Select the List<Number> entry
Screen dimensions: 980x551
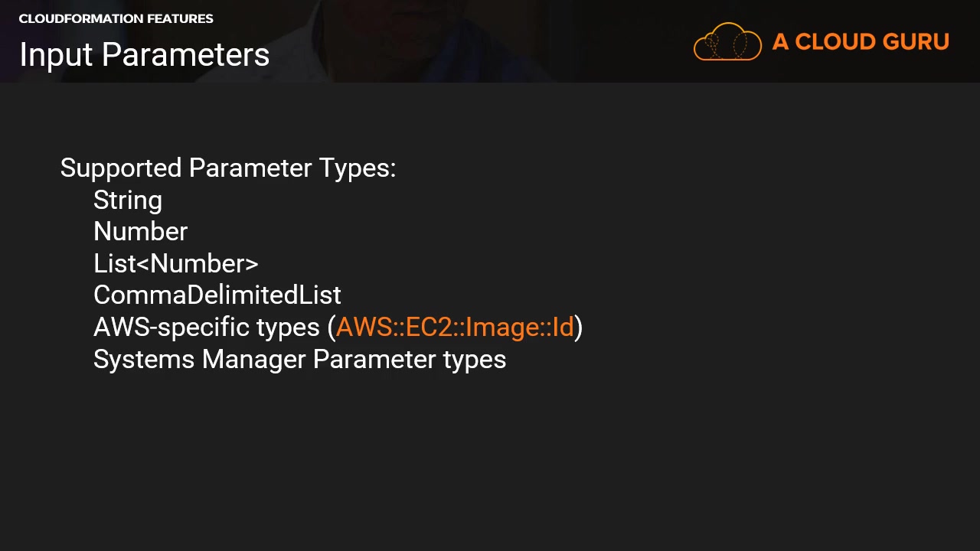[x=176, y=264]
